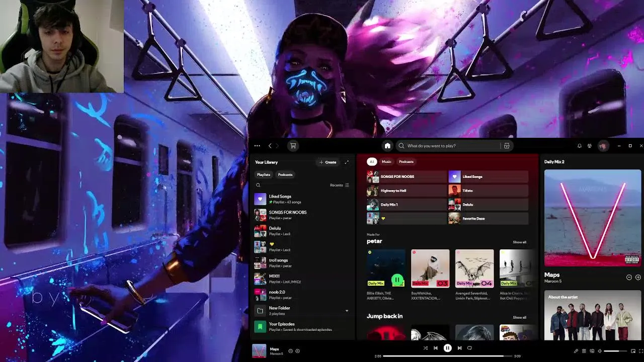The width and height of the screenshot is (644, 362).
Task: Open MIX!!! playlist in library
Action: click(x=302, y=279)
